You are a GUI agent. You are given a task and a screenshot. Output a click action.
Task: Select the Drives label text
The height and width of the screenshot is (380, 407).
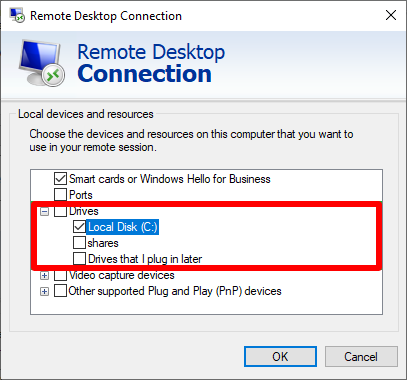tap(84, 211)
